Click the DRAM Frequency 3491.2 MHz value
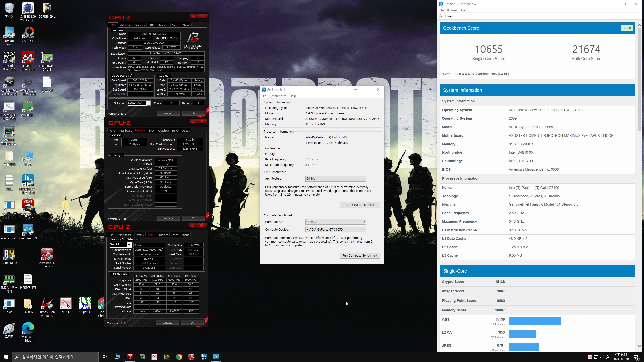 click(166, 160)
